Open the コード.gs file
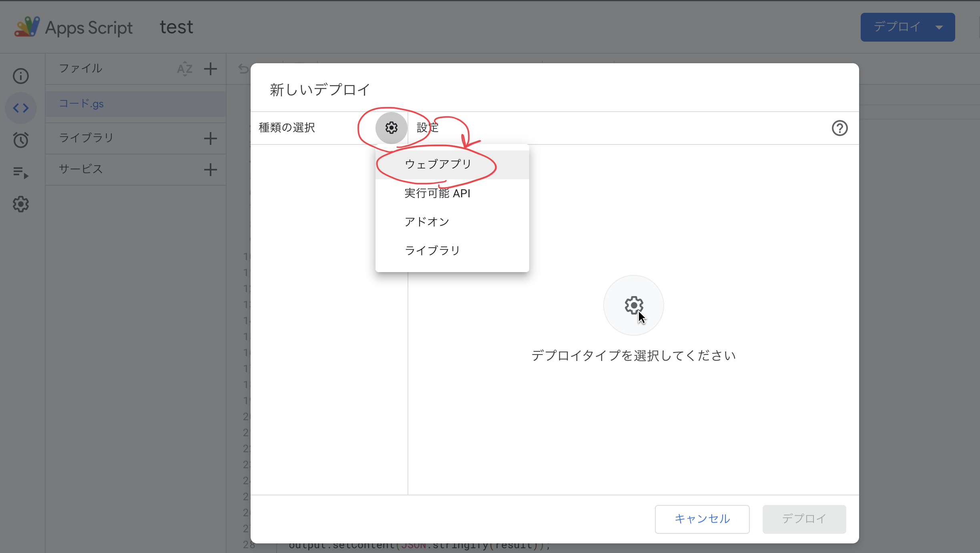This screenshot has height=553, width=980. [x=82, y=104]
